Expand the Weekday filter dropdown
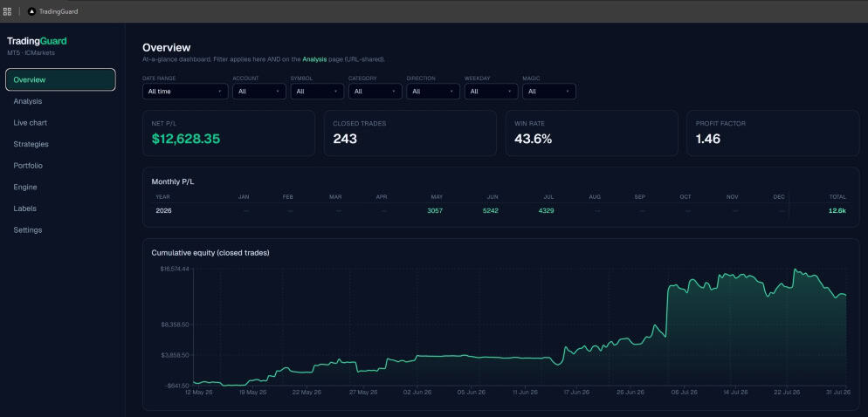 tap(491, 92)
